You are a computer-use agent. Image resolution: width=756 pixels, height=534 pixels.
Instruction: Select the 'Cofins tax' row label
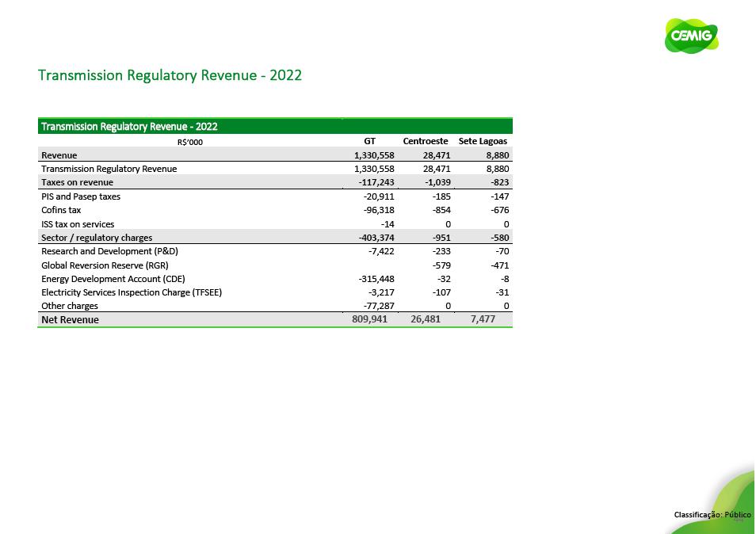click(61, 210)
